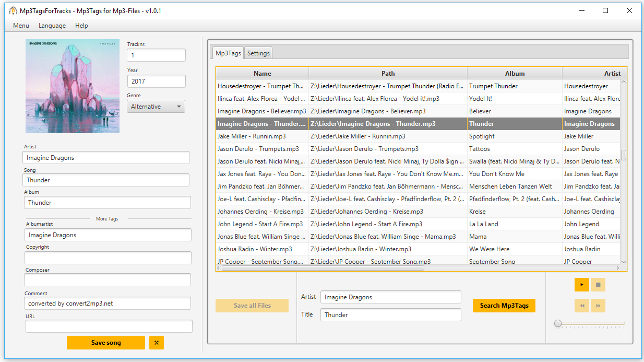The height and width of the screenshot is (362, 644).
Task: Click the Save all Files button
Action: pyautogui.click(x=252, y=306)
